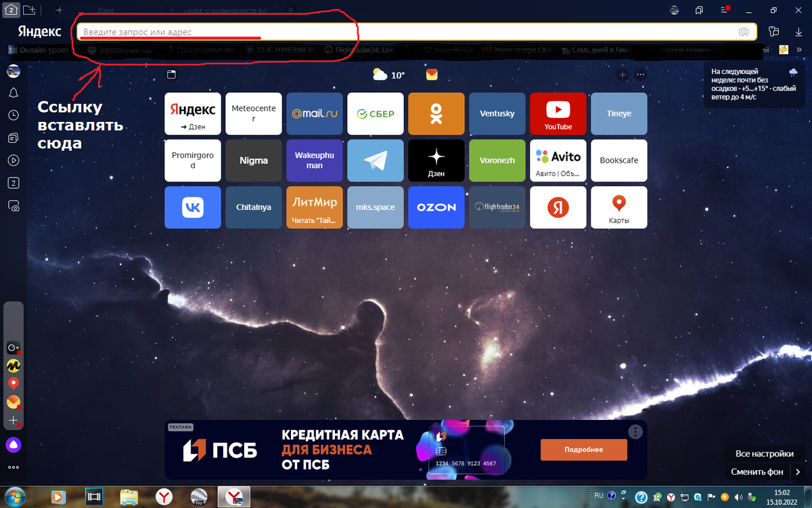Screen dimensions: 812x508
Task: Open file explorer folder on taskbar
Action: click(129, 497)
